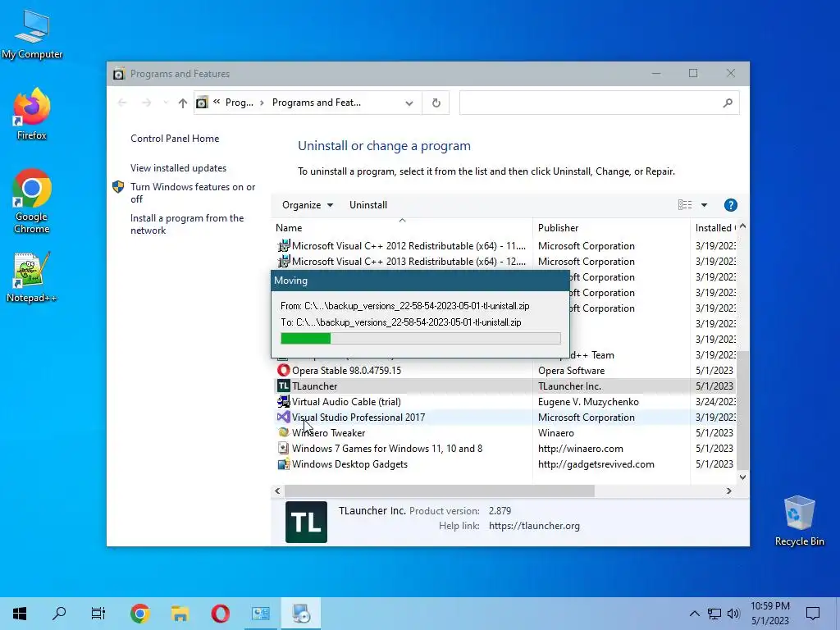Open Opera from the taskbar
This screenshot has height=630, width=840.
[220, 614]
